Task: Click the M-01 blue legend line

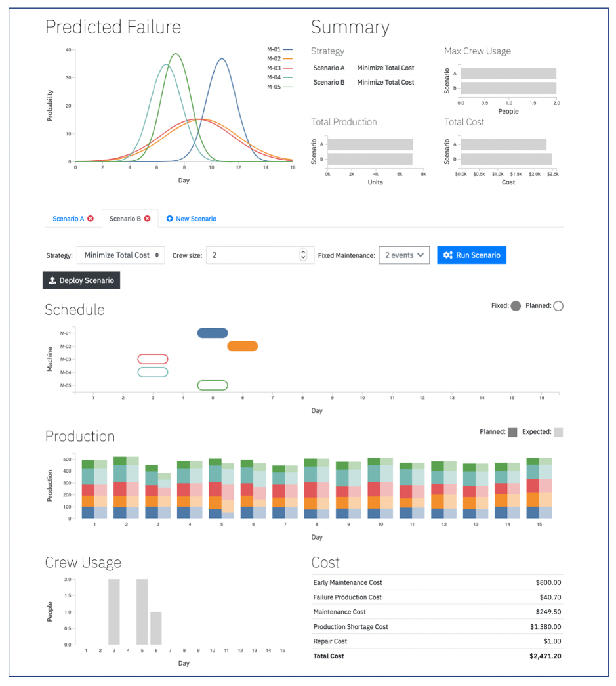Action: pos(288,49)
